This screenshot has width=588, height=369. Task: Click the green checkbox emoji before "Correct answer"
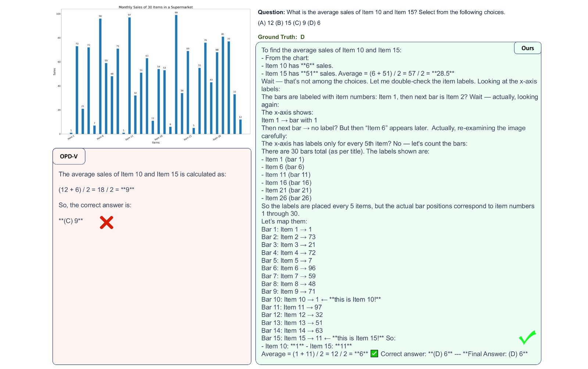[374, 354]
